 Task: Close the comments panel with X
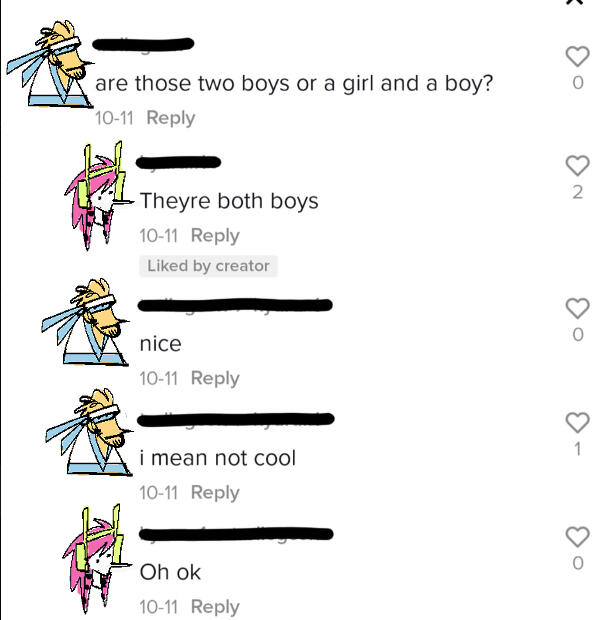[575, 2]
